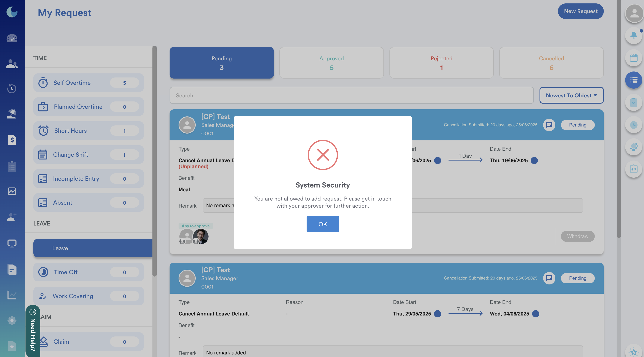
Task: Open the settings gear in left sidebar
Action: point(12,320)
